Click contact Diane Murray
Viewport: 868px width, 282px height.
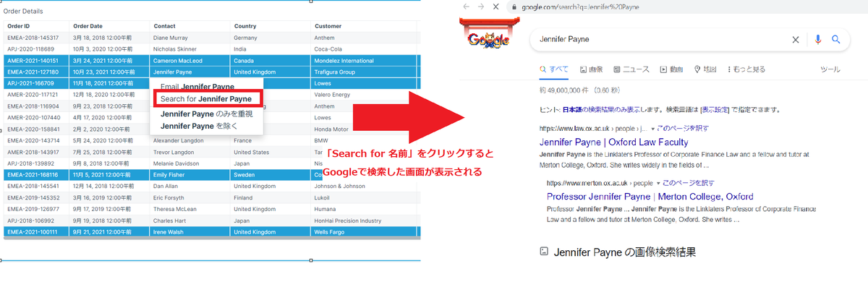click(x=170, y=38)
